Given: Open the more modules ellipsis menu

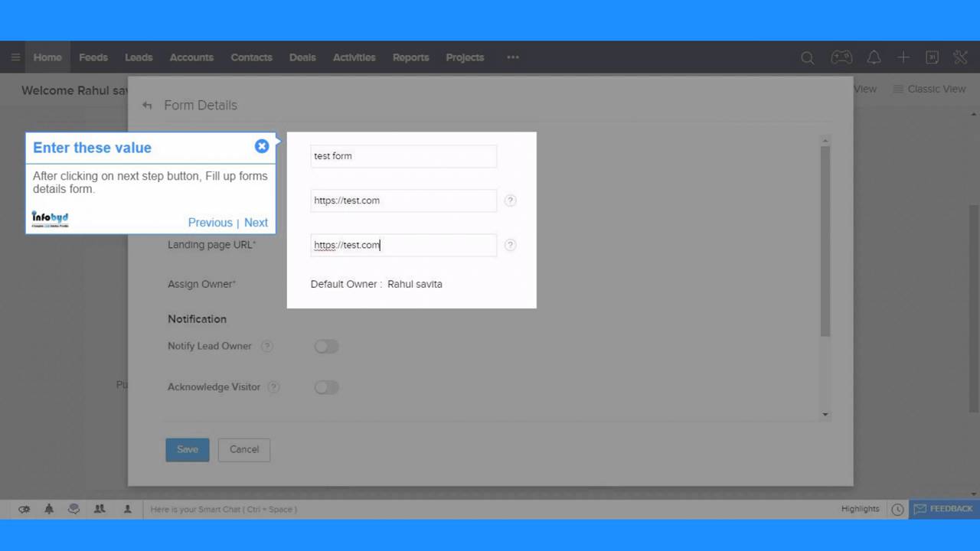Looking at the screenshot, I should [513, 57].
